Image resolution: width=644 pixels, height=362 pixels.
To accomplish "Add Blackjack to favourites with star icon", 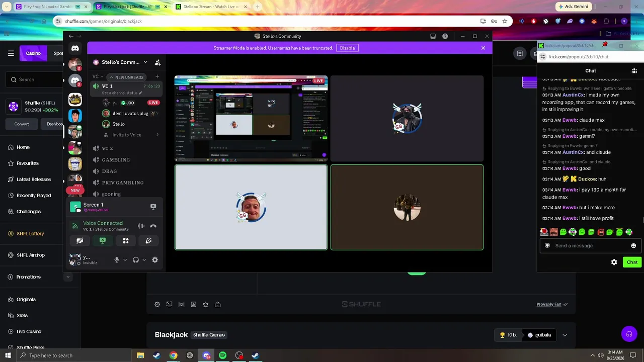I will pyautogui.click(x=205, y=304).
